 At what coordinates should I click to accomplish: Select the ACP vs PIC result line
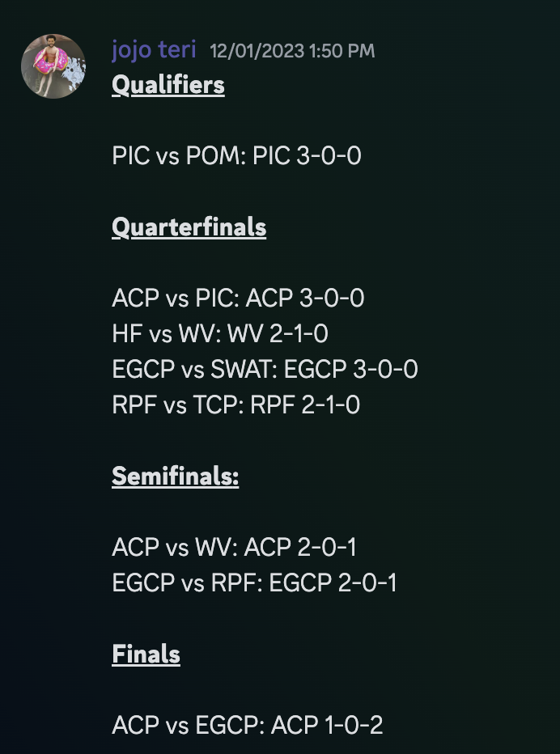tap(238, 299)
